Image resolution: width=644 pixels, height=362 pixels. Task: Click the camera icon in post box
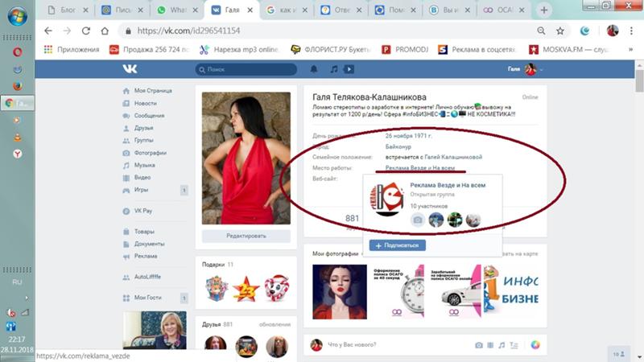click(x=479, y=345)
